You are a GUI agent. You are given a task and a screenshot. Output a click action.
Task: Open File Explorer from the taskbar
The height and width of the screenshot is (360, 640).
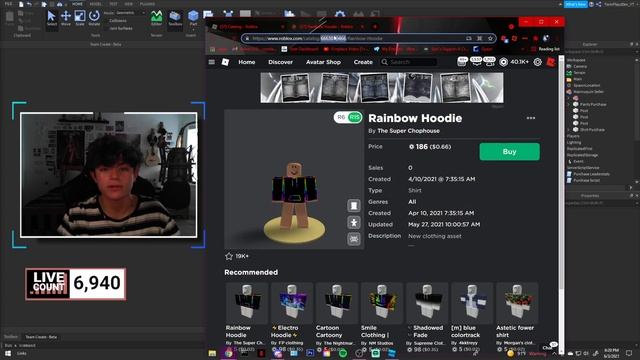click(x=212, y=353)
